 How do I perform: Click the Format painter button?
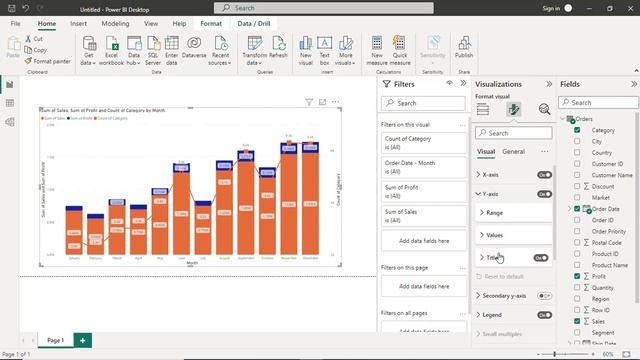[47, 61]
